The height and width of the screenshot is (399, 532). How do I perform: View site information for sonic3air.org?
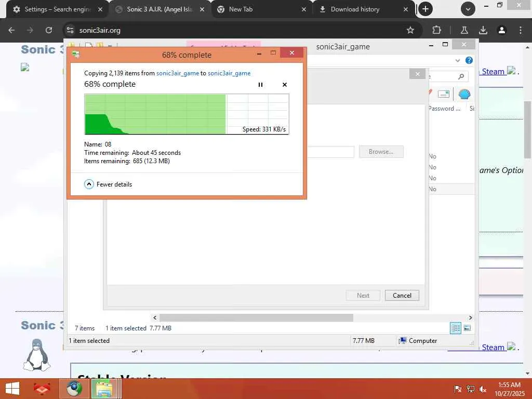pyautogui.click(x=70, y=30)
